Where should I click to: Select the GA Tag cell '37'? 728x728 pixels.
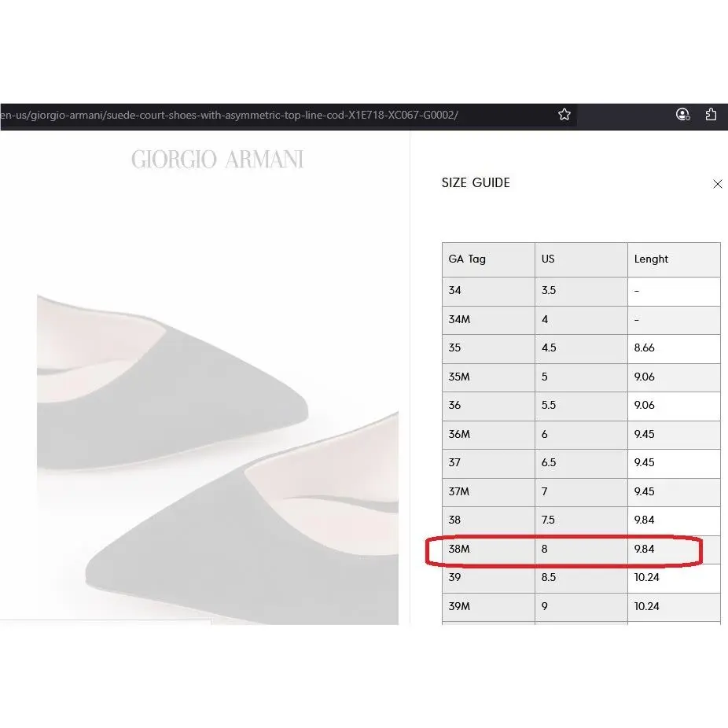488,463
